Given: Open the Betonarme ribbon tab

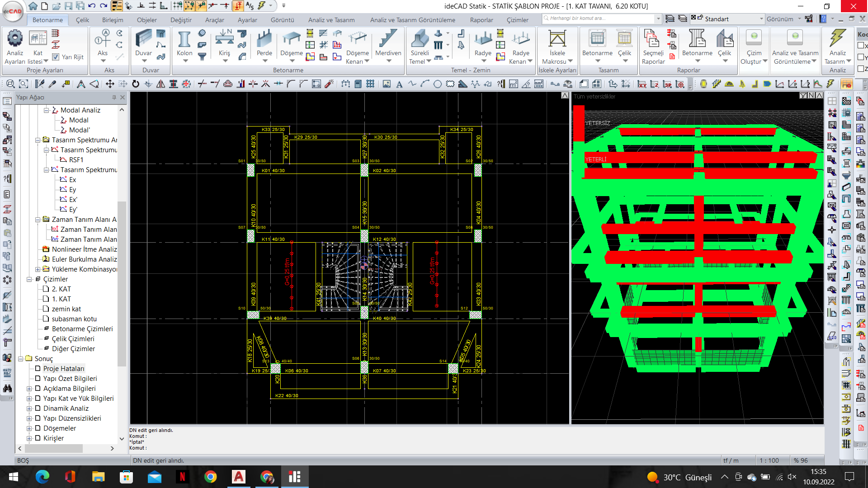Looking at the screenshot, I should (x=47, y=20).
